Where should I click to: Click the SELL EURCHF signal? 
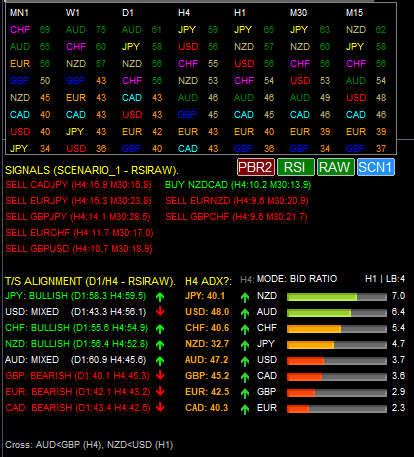click(x=79, y=233)
